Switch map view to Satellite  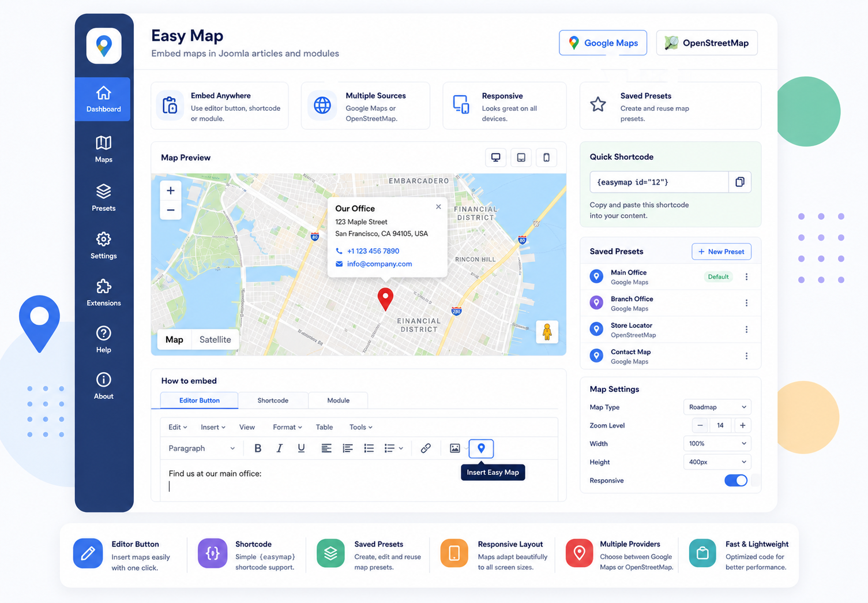coord(215,340)
